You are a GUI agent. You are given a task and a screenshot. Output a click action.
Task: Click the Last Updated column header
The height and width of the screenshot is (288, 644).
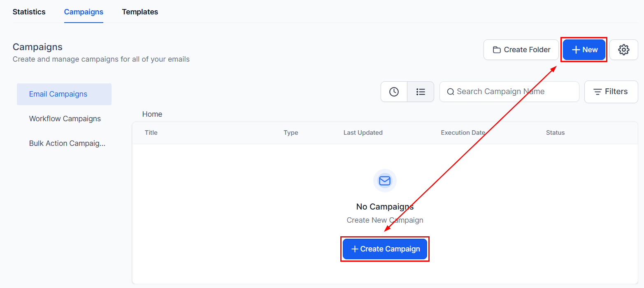[363, 133]
